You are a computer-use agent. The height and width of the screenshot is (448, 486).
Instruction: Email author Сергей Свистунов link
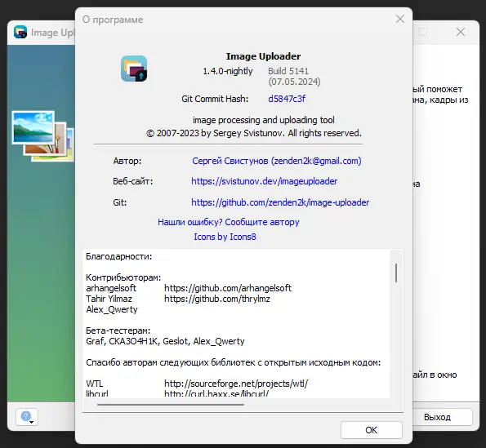(277, 161)
